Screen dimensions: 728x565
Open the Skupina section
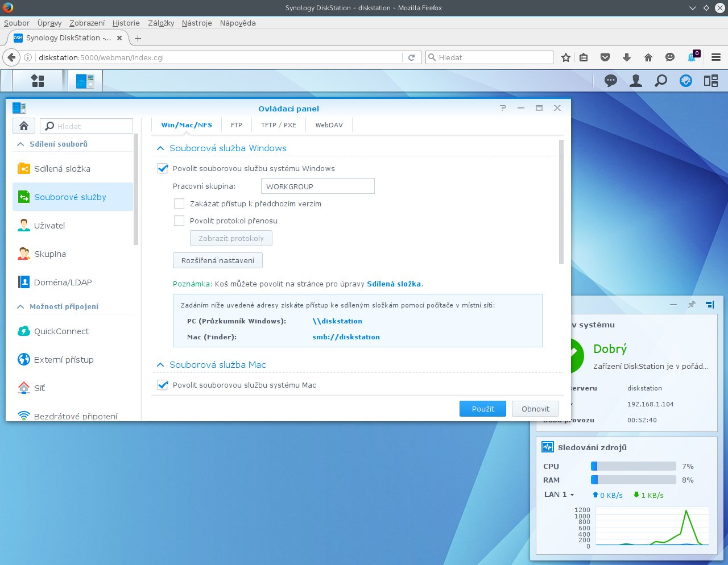[x=73, y=254]
